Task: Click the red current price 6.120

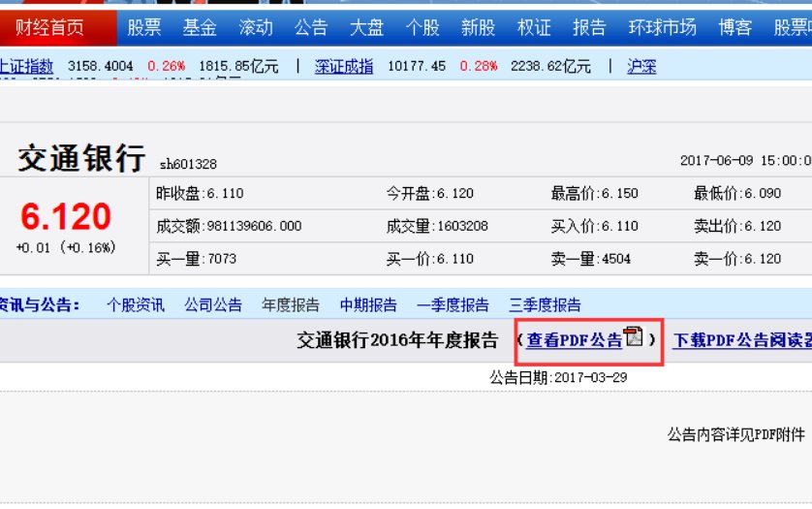Action: [x=66, y=216]
